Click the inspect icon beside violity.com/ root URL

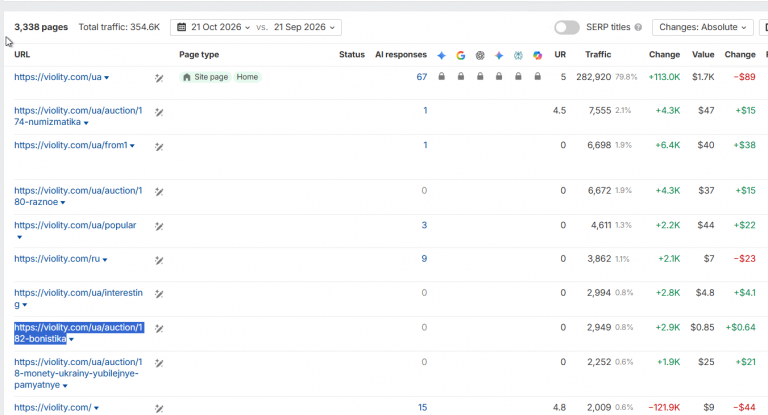tap(159, 408)
